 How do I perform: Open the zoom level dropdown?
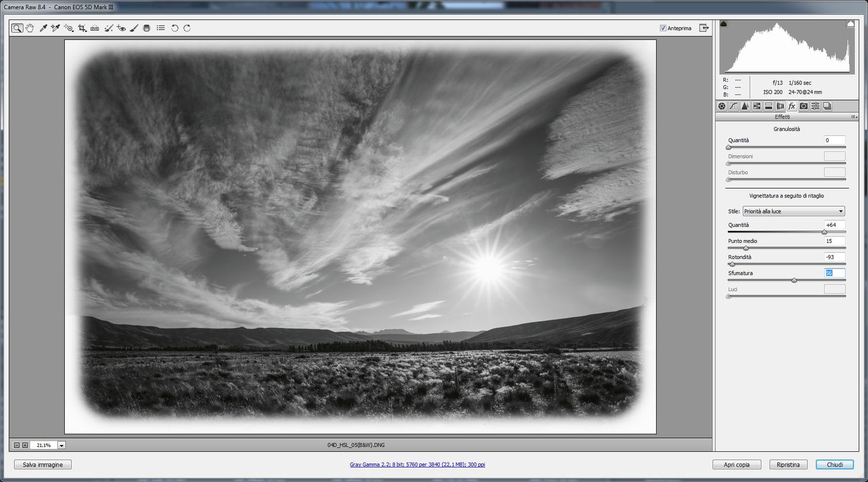(61, 445)
